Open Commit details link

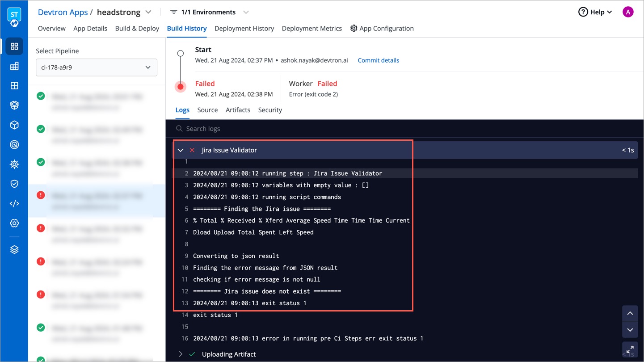(x=378, y=60)
